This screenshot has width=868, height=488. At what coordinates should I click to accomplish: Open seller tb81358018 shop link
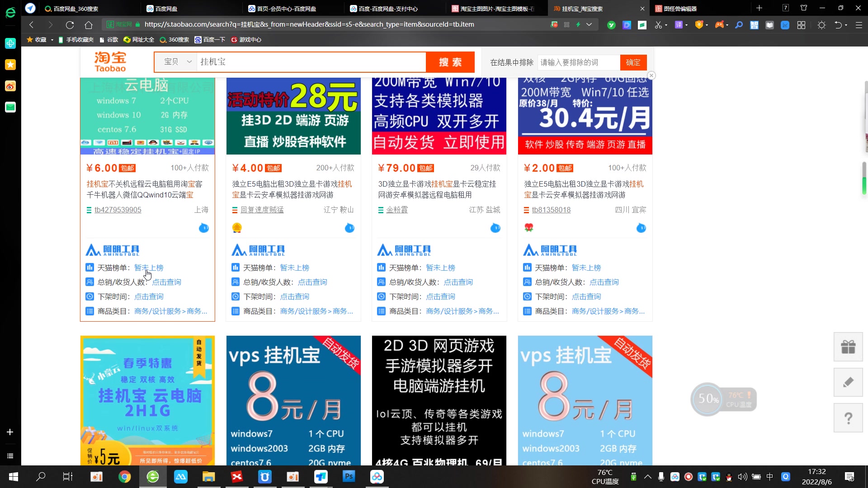pos(551,210)
